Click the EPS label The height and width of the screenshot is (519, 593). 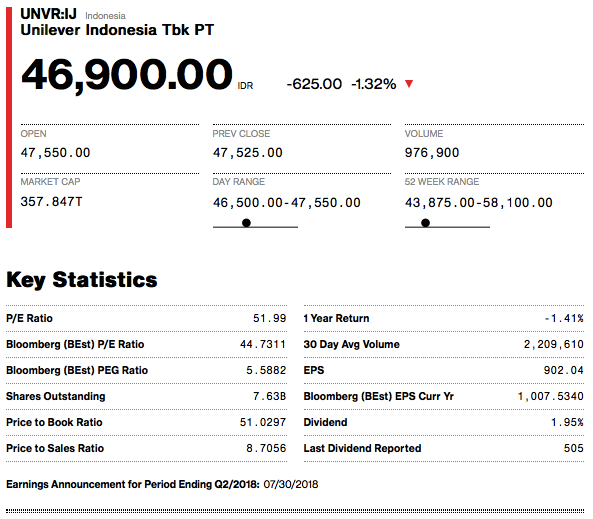(314, 370)
